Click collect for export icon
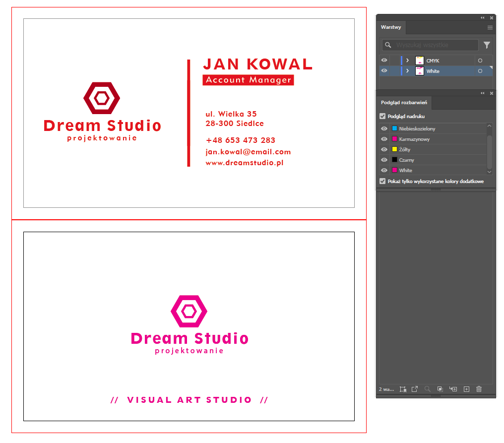The height and width of the screenshot is (443, 504). coord(402,389)
